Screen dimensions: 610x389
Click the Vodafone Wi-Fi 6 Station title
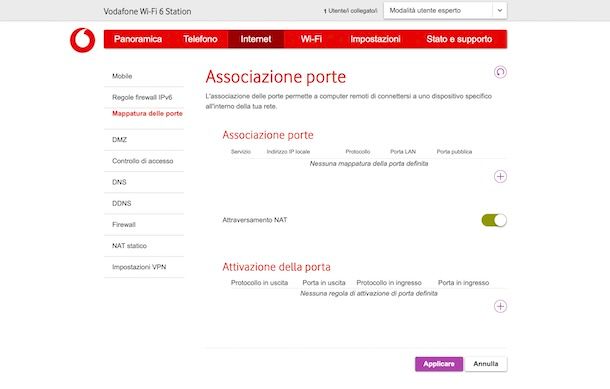coord(147,11)
